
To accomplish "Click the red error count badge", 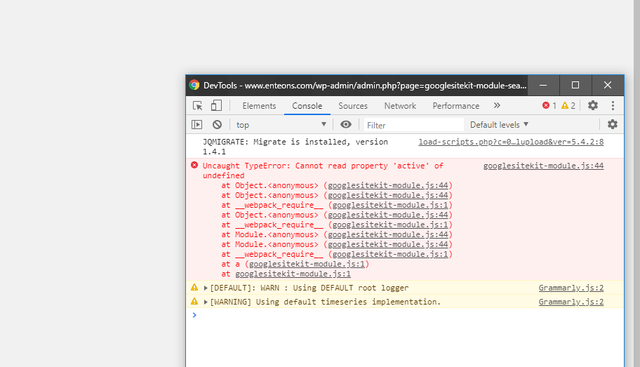I will point(549,106).
